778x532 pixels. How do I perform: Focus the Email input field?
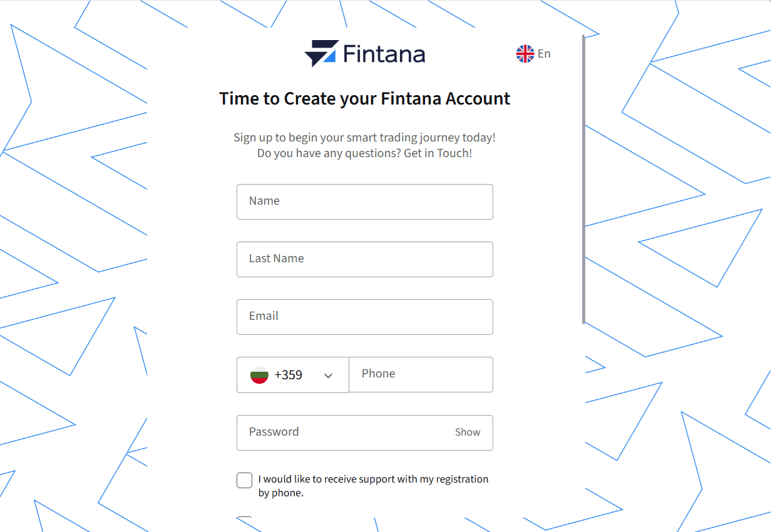point(365,317)
